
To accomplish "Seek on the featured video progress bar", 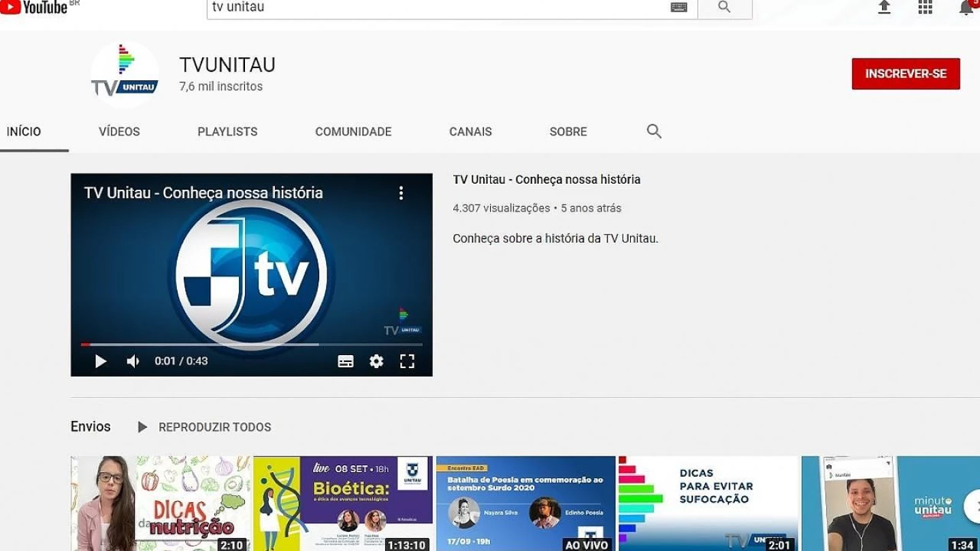I will [251, 344].
